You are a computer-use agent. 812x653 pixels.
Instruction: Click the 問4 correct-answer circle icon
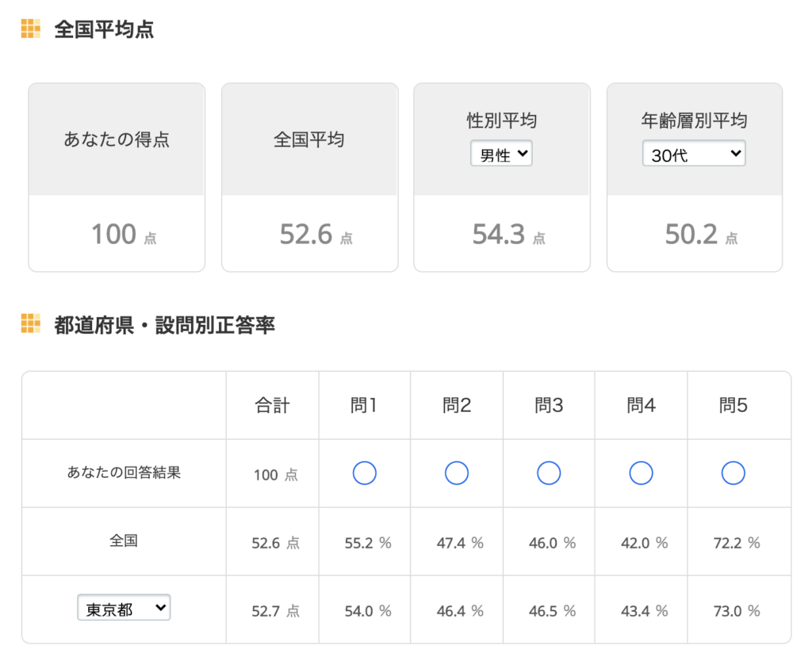641,474
